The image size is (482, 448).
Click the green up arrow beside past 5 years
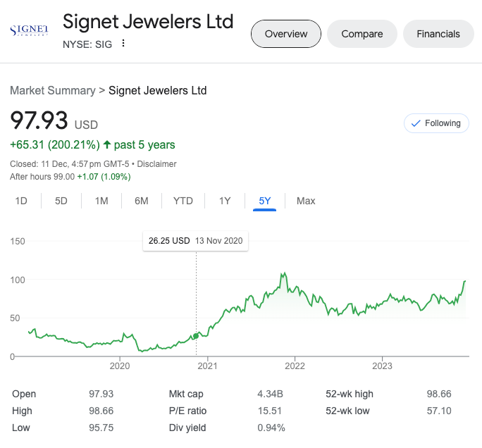coord(107,145)
